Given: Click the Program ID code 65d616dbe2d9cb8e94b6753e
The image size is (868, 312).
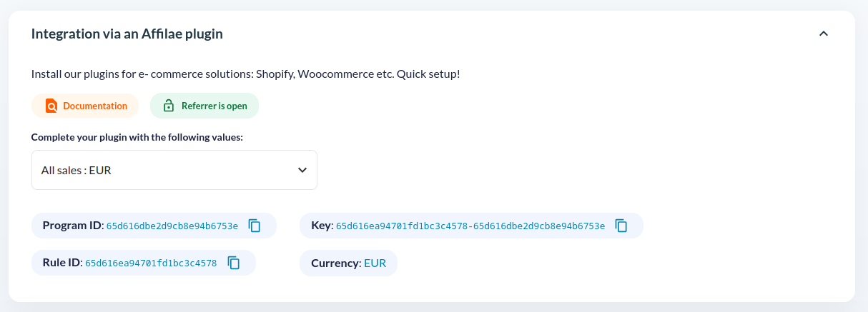Looking at the screenshot, I should (172, 226).
